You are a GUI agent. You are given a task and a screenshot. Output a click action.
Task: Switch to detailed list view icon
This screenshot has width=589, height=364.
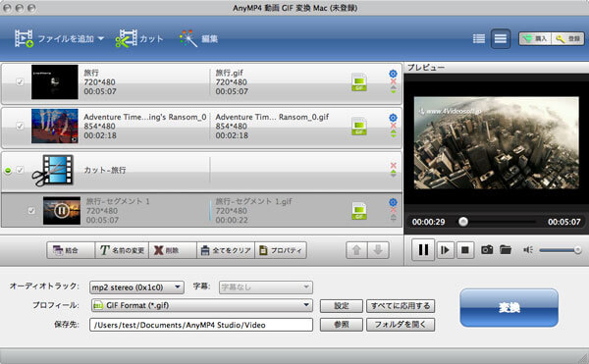(501, 38)
